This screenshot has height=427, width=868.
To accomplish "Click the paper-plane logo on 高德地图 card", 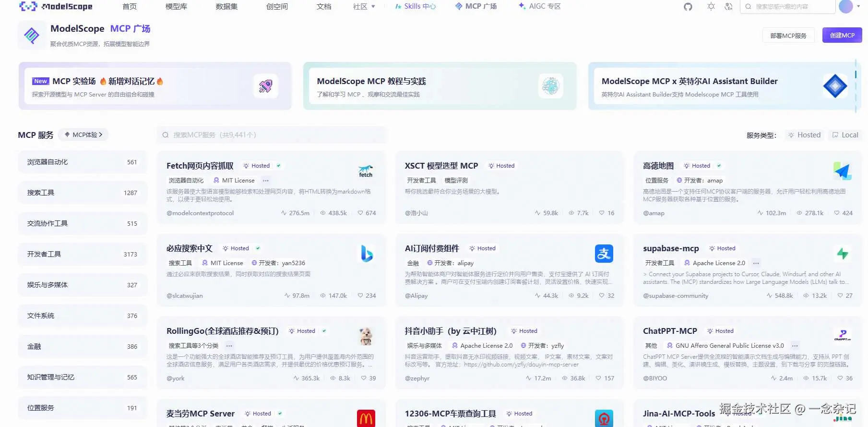I will click(x=843, y=171).
